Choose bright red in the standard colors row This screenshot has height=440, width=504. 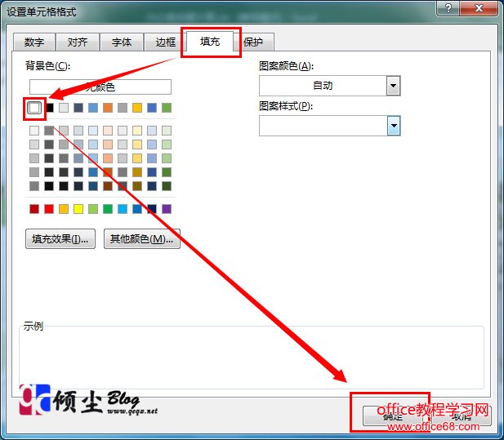(49, 209)
